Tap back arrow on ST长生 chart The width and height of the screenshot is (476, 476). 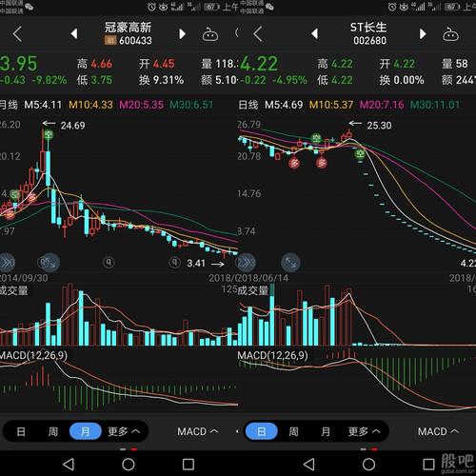click(258, 33)
